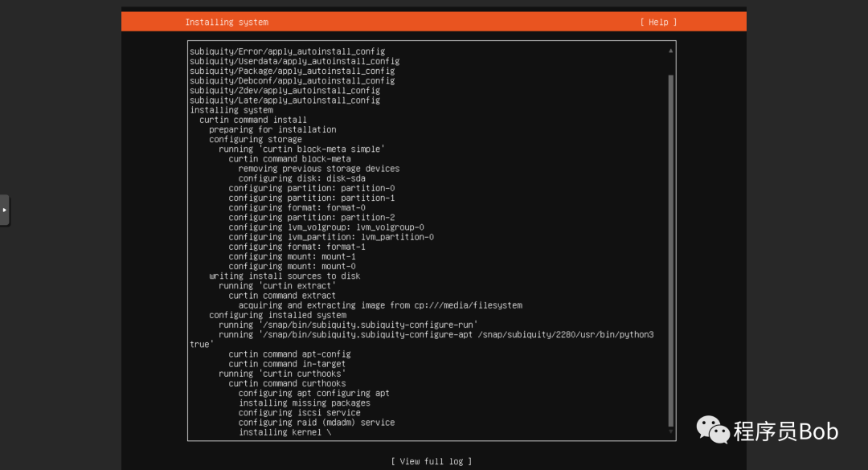
Task: Click the scrollbar down arrow in log box
Action: click(x=670, y=431)
